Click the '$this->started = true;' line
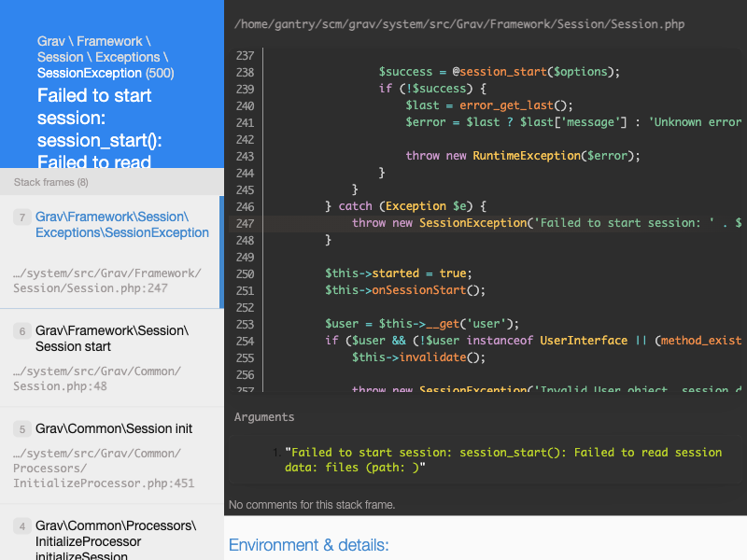 (x=399, y=273)
